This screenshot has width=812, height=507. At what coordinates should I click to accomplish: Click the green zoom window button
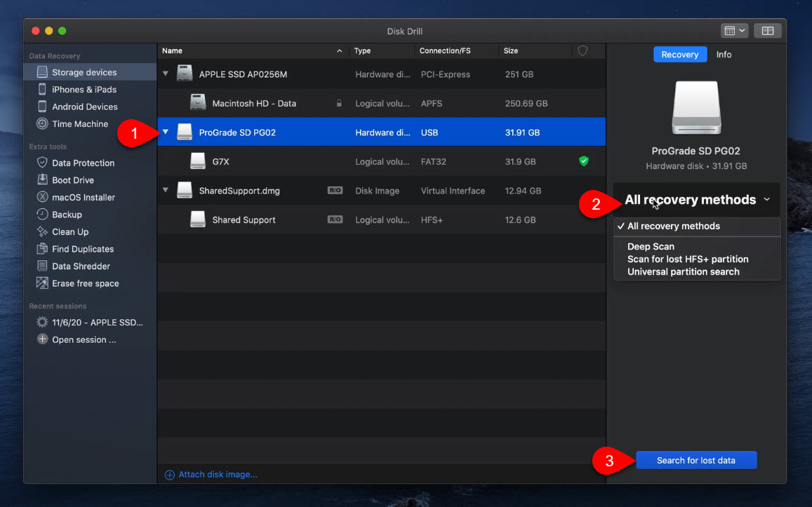pos(62,31)
